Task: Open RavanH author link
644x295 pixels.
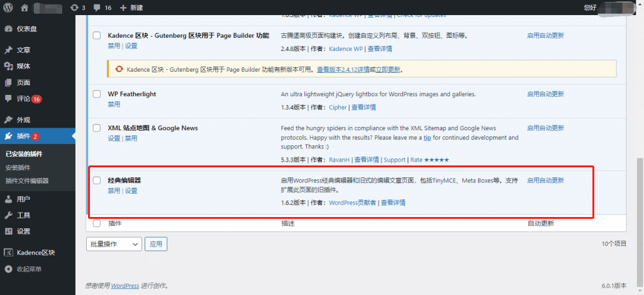Action: coord(340,159)
